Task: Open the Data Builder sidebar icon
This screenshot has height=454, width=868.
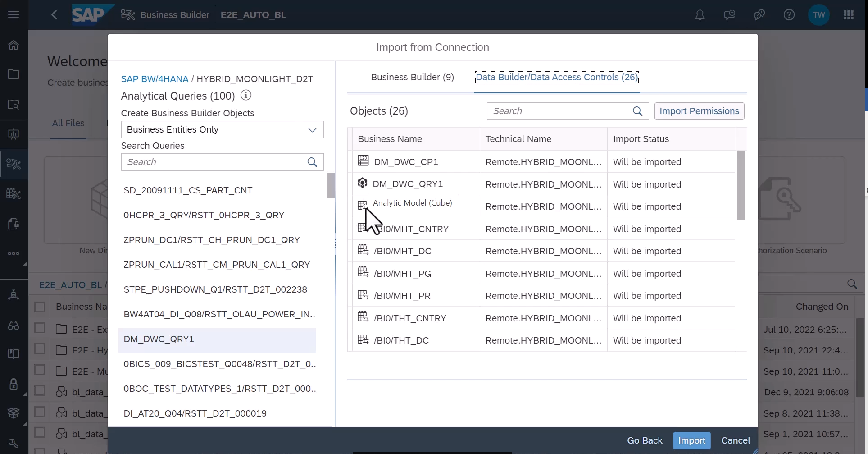Action: [14, 194]
